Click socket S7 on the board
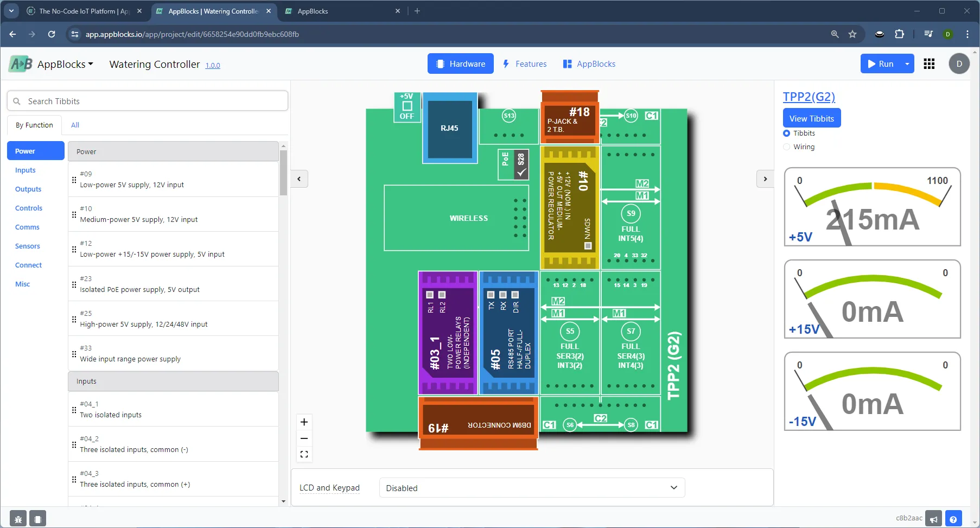 pyautogui.click(x=631, y=331)
